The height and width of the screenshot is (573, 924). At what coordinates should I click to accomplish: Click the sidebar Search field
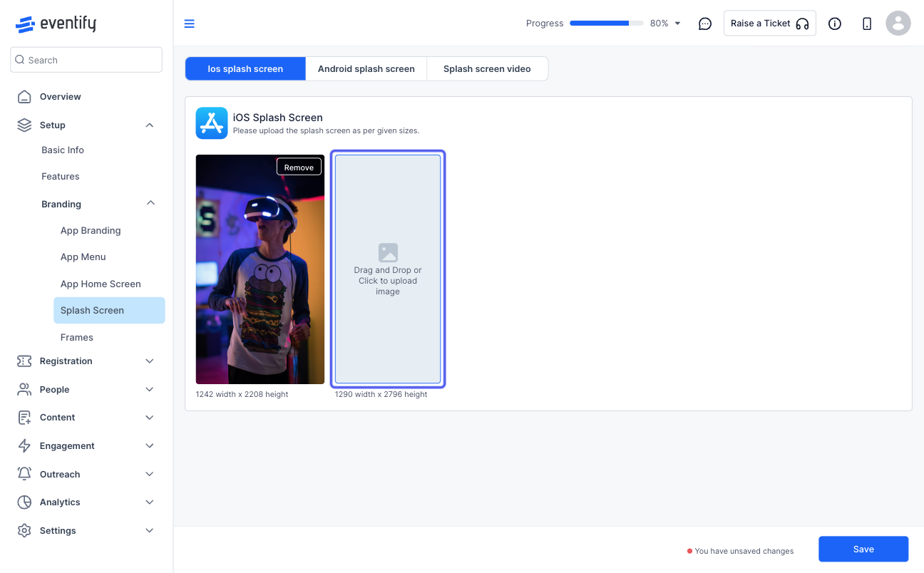point(86,60)
